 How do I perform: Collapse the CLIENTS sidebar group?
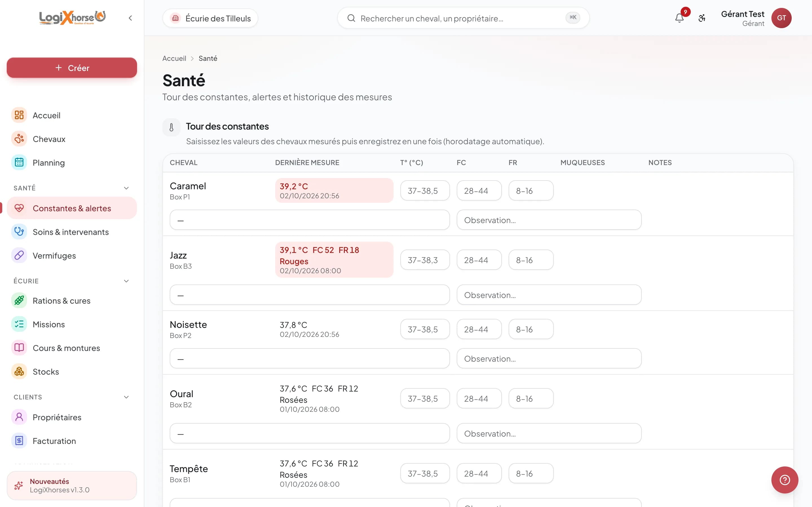126,397
